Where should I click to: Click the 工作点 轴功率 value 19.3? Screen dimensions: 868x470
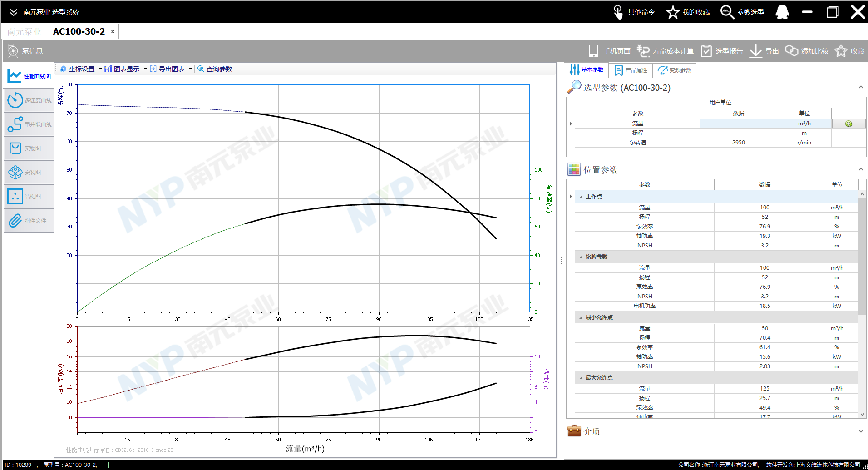pyautogui.click(x=764, y=236)
